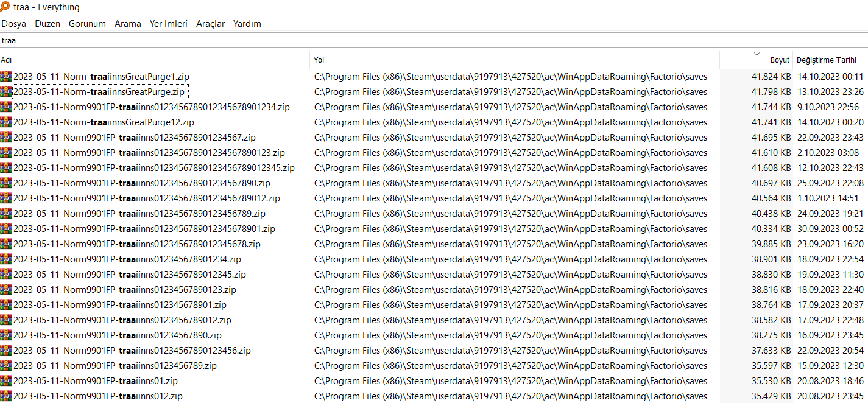
Task: Select the zip icon of the 40.564 KB file
Action: [6, 198]
